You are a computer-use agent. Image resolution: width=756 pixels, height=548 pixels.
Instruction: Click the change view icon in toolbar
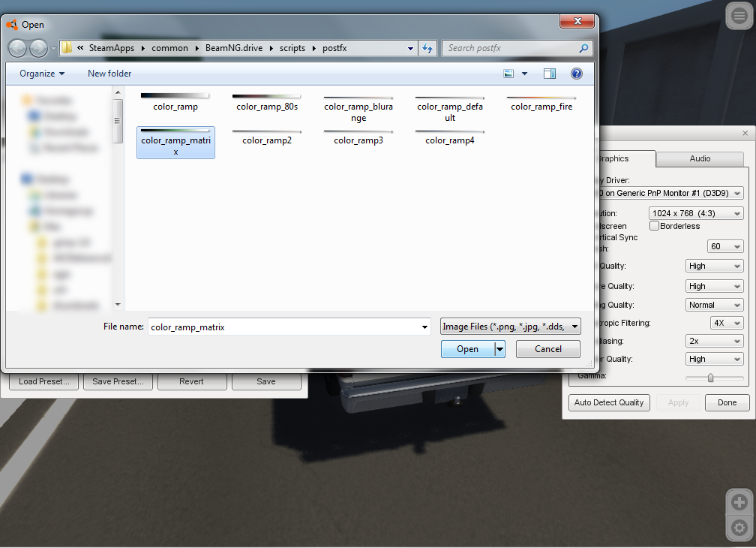coord(508,74)
